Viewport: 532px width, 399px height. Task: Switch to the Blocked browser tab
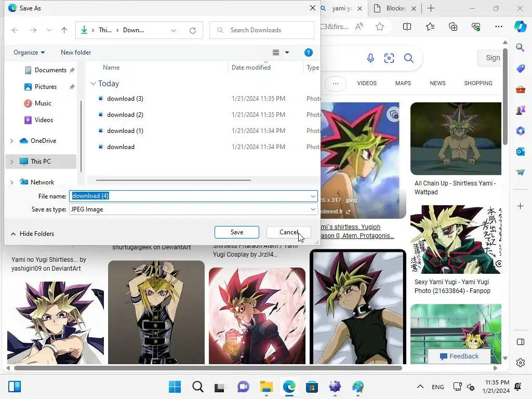coord(395,8)
